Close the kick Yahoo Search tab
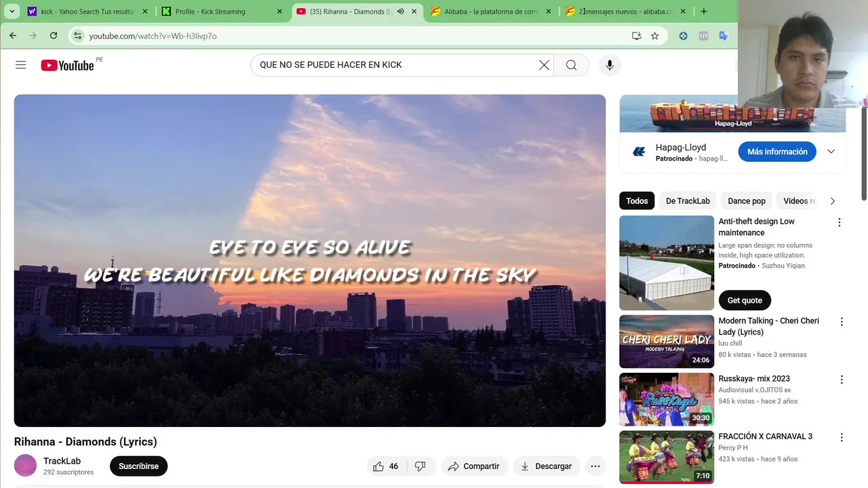 [144, 12]
